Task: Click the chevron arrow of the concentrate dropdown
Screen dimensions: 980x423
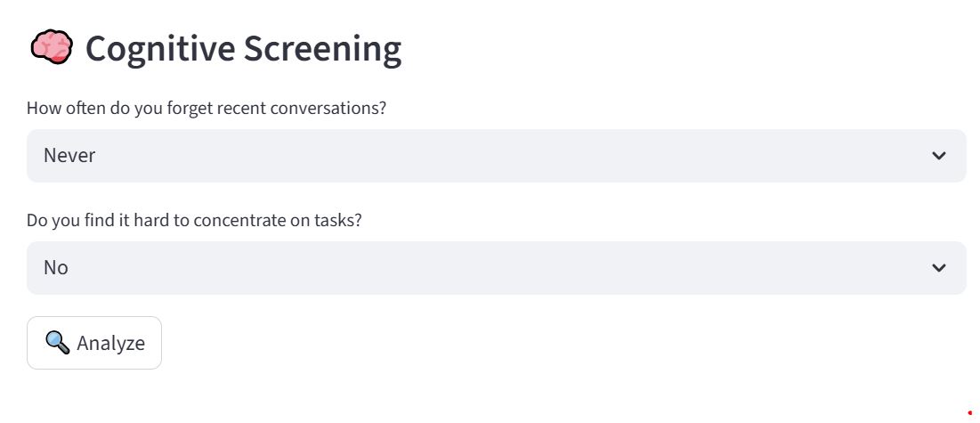Action: coord(938,268)
